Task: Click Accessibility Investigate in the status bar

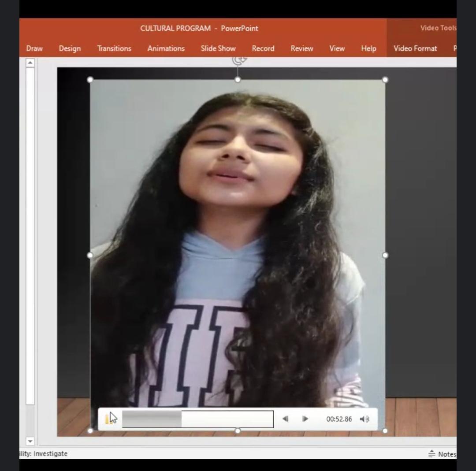Action: coord(44,454)
